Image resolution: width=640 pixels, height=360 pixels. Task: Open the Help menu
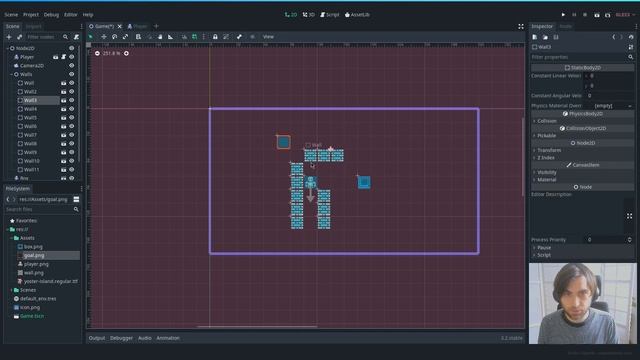tap(88, 15)
